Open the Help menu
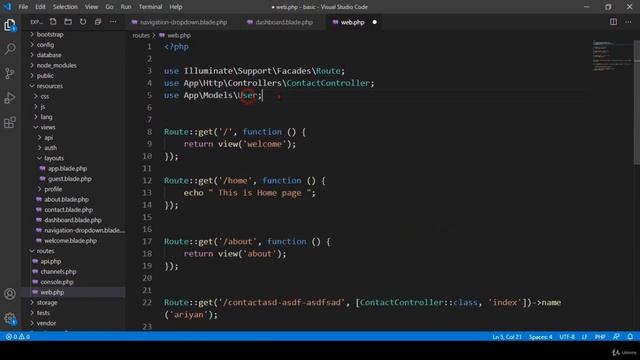 point(176,7)
